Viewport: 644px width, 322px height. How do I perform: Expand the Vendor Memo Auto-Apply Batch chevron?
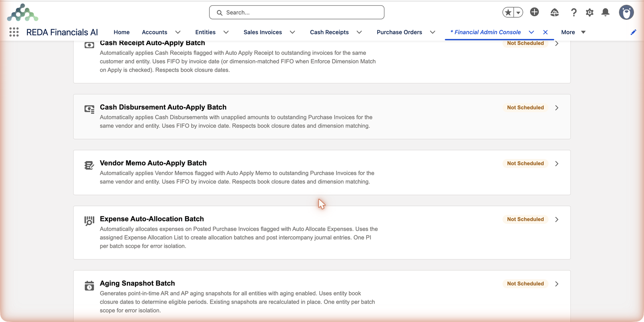click(557, 164)
